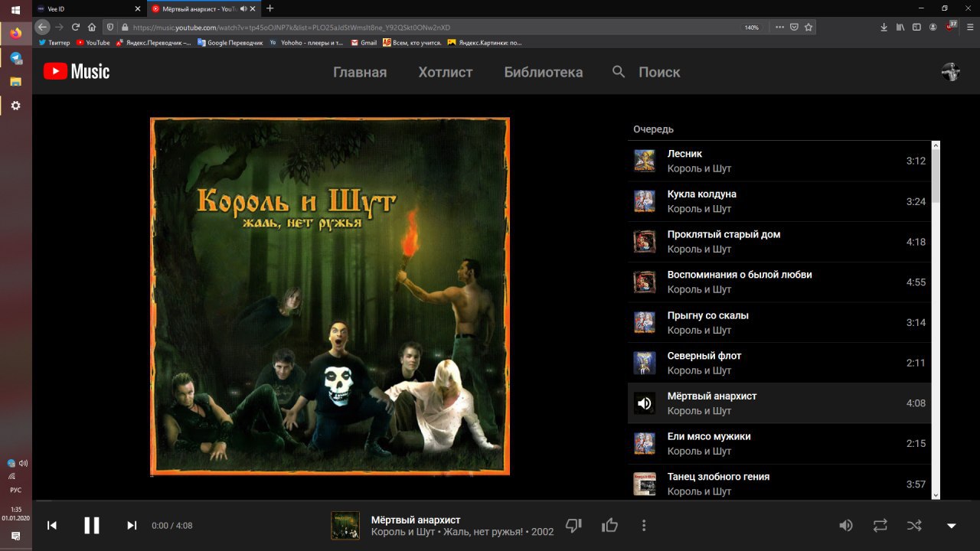Click the large album cover art
Image resolution: width=980 pixels, height=551 pixels.
[330, 296]
